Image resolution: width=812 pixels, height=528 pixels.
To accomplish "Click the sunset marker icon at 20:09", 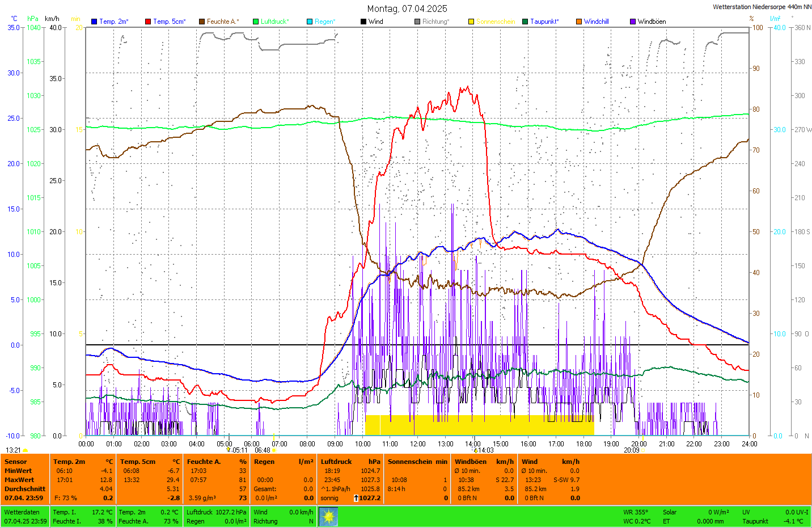I will [x=644, y=450].
